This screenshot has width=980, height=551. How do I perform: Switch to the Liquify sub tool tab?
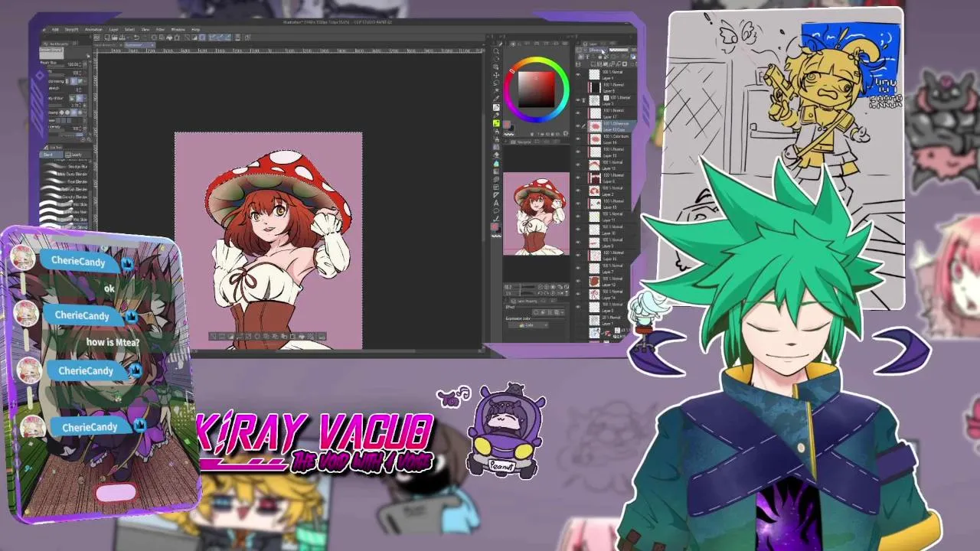coord(77,155)
